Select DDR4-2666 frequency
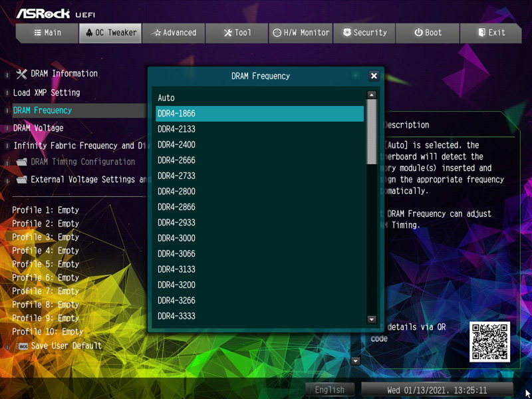Viewport: 532px width, 399px height. (x=259, y=160)
